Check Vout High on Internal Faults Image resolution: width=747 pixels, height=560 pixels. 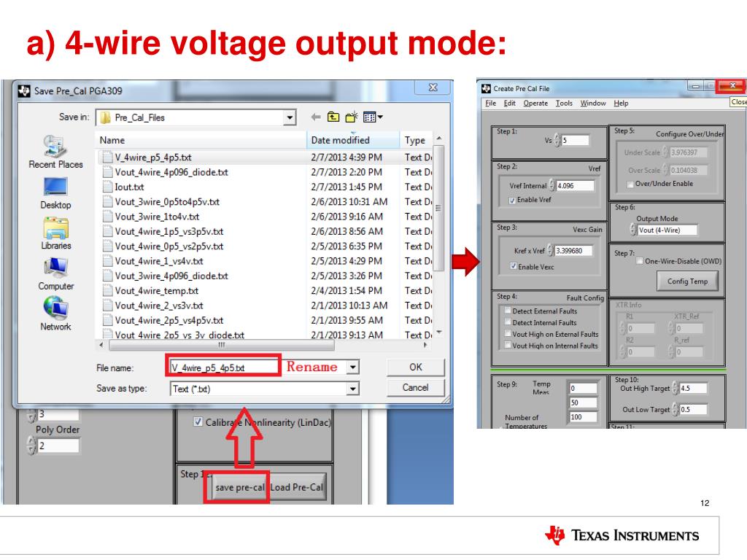point(508,345)
